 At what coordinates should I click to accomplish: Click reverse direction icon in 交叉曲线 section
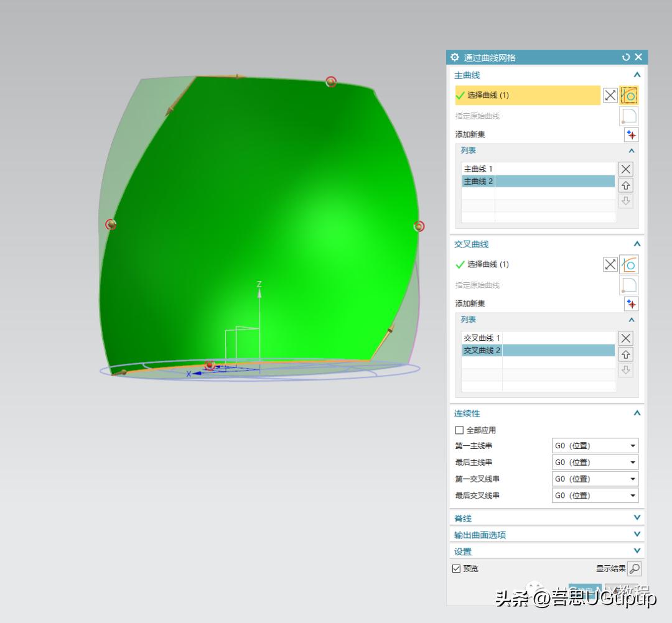click(610, 265)
